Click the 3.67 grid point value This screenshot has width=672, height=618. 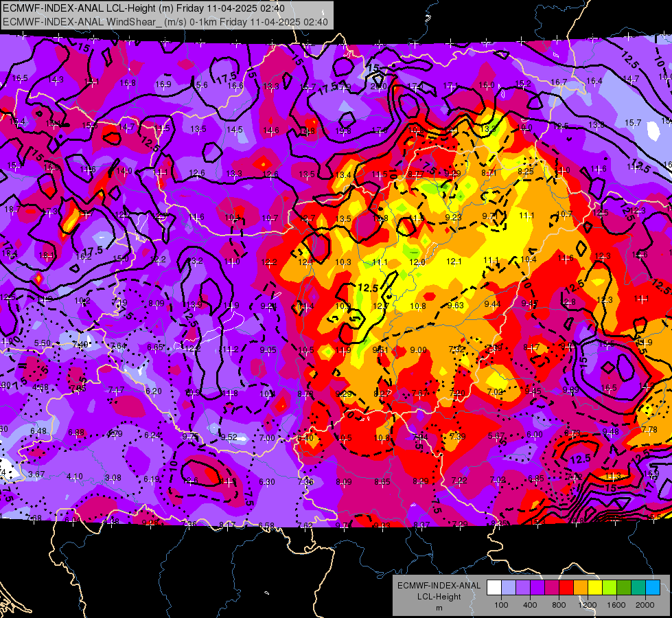click(x=36, y=474)
